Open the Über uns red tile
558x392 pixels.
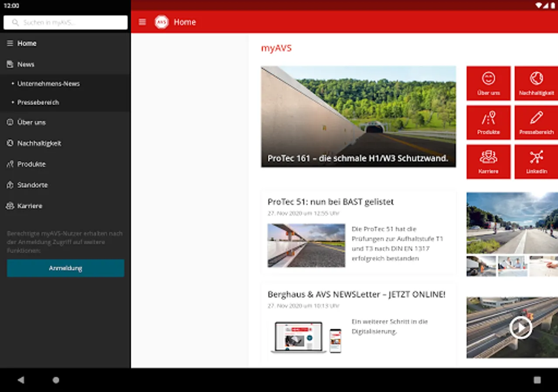488,83
